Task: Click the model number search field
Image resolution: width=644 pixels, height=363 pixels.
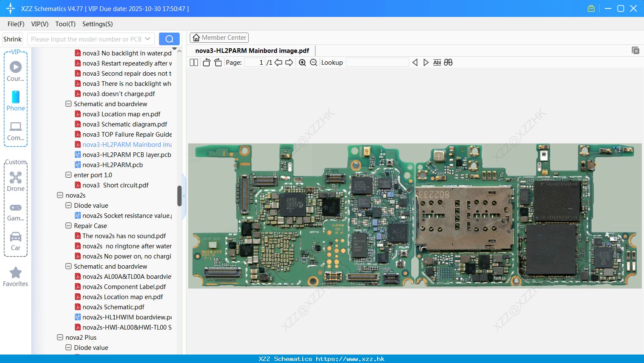Action: coord(86,39)
